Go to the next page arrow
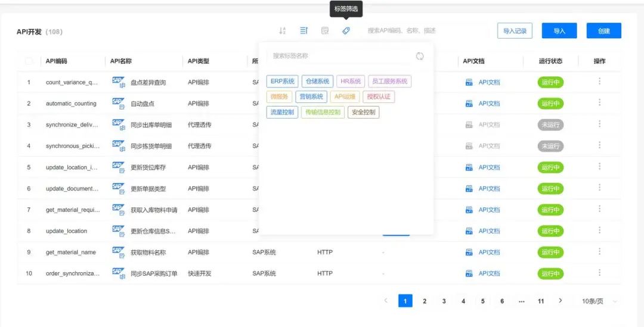The height and width of the screenshot is (327, 644). coord(560,301)
